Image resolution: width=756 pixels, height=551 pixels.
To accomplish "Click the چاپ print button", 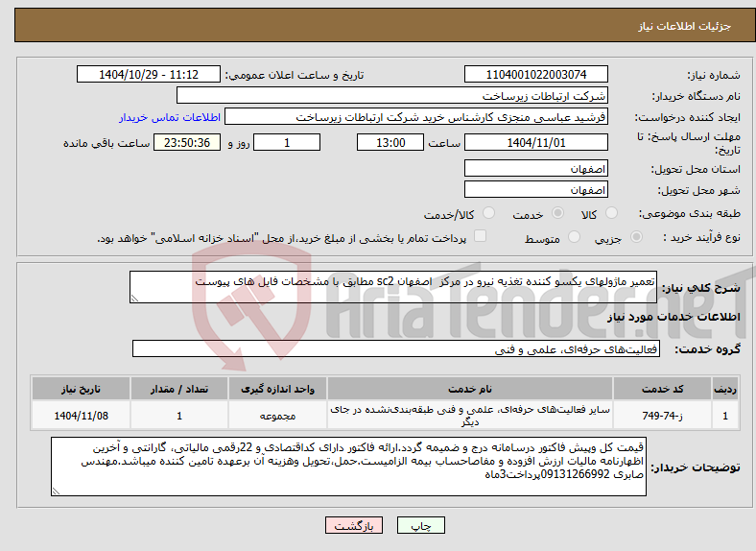I will pyautogui.click(x=421, y=525).
